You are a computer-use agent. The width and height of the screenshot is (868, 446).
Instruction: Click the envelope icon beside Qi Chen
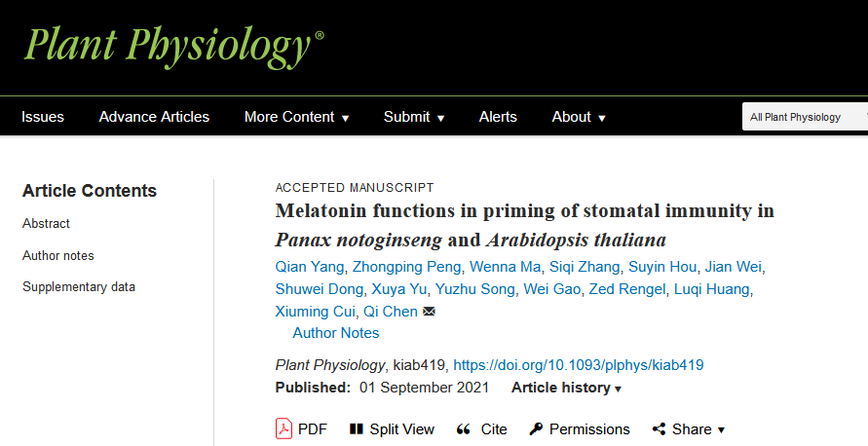429,312
